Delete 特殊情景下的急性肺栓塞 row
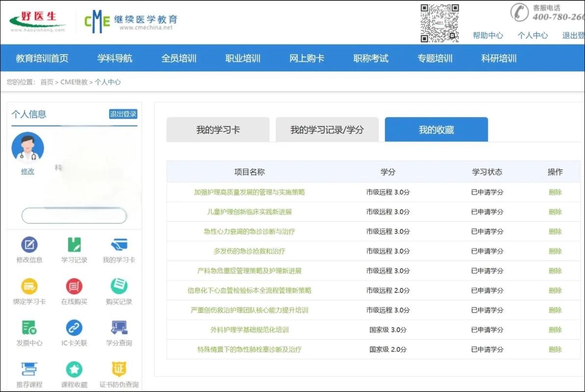 pyautogui.click(x=555, y=349)
